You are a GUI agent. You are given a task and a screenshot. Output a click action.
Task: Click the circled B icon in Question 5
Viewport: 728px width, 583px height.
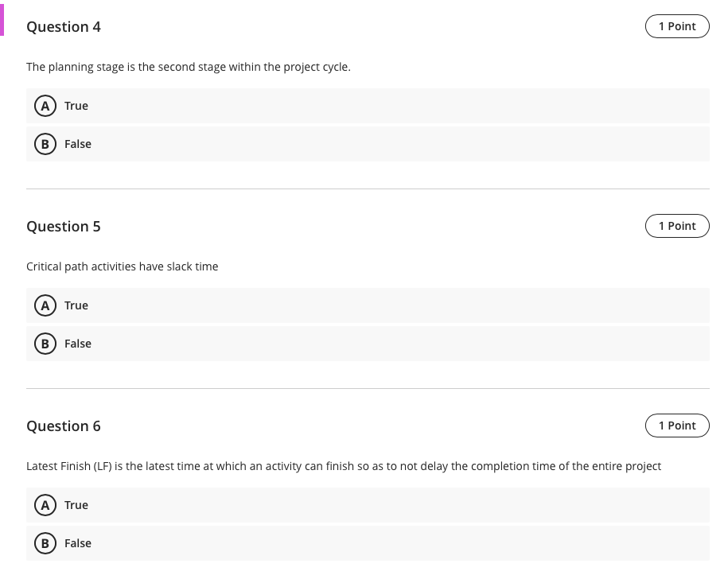[x=45, y=344]
